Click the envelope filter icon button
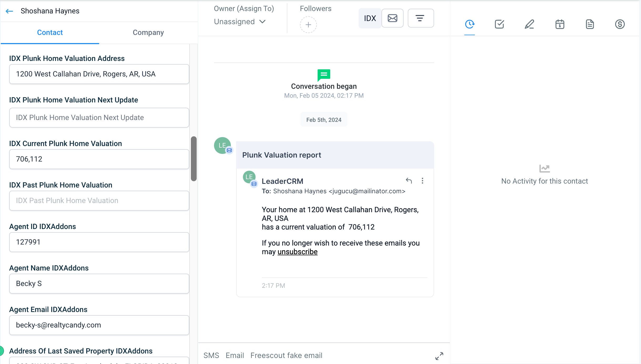The height and width of the screenshot is (364, 641). click(392, 18)
